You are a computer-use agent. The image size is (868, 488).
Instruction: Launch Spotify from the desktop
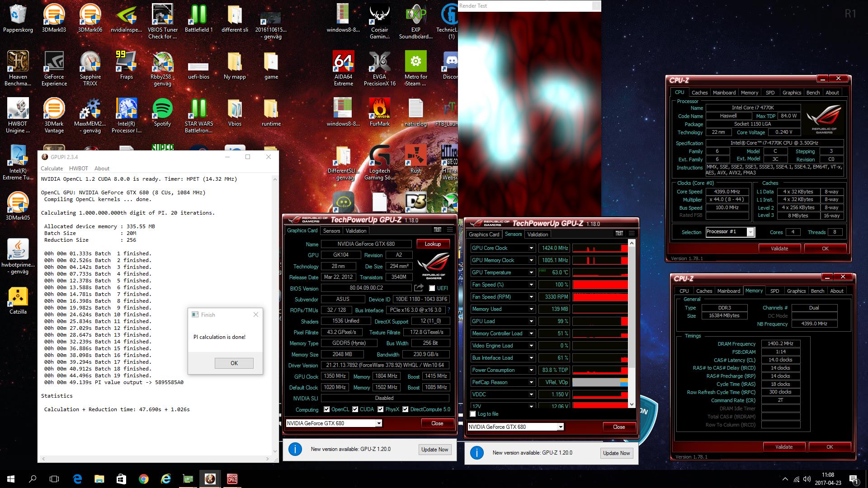click(162, 112)
